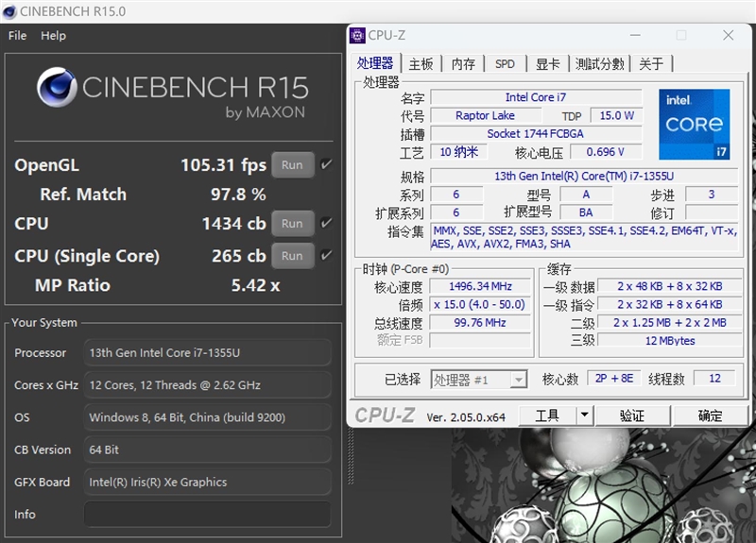Click the 15.0 W TDP value

pyautogui.click(x=617, y=115)
